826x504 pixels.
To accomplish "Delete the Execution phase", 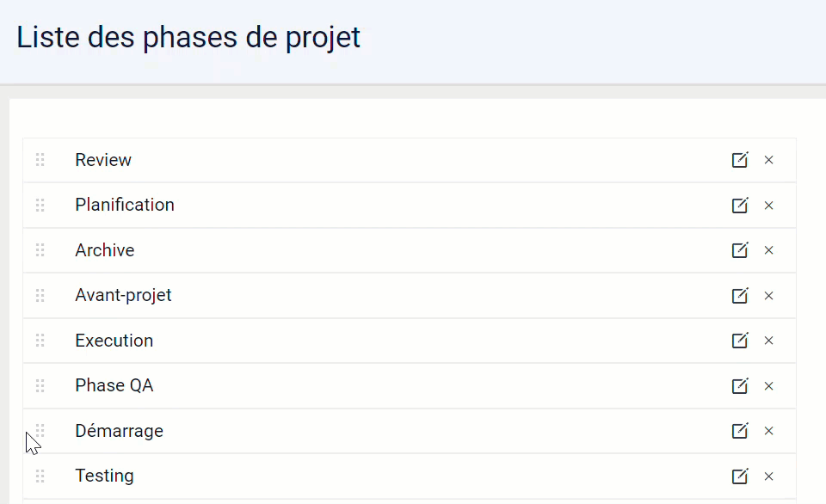I will click(x=768, y=341).
